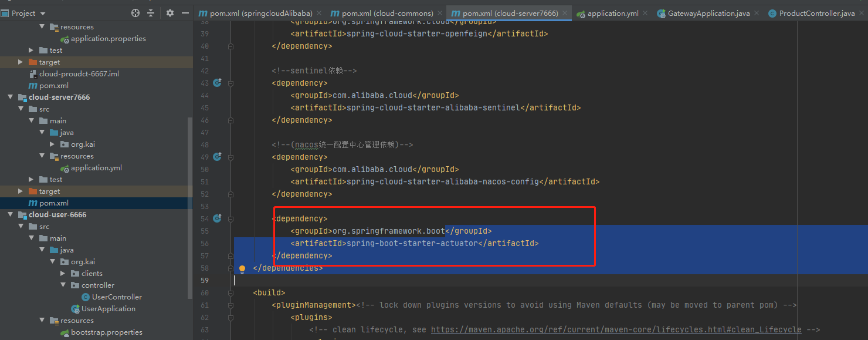Close the application.yml tab
This screenshot has width=868, height=340.
click(x=645, y=13)
